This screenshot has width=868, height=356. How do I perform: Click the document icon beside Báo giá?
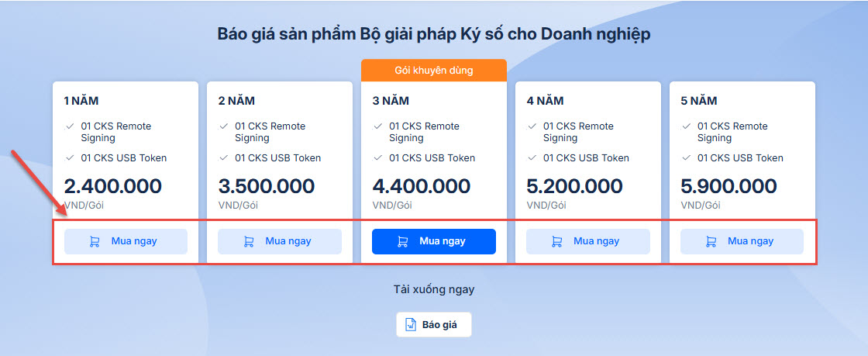(411, 324)
